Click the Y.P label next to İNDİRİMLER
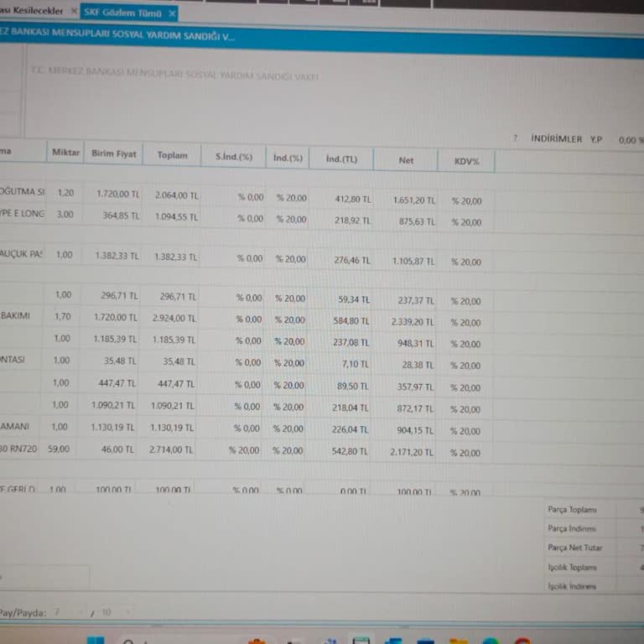 (596, 140)
